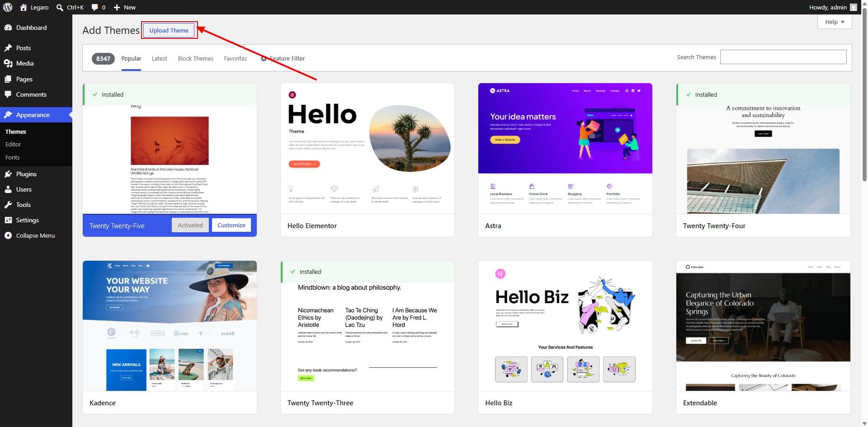The image size is (868, 427).
Task: Click the Pages sidebar icon
Action: tap(8, 79)
